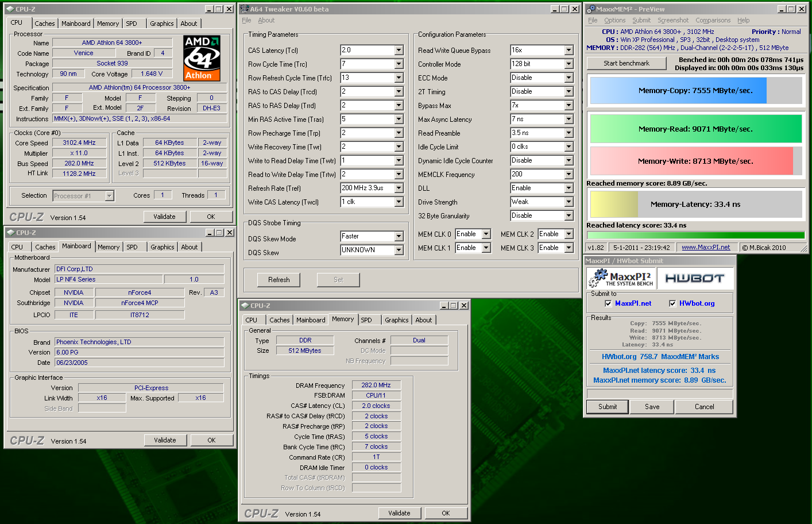Screen dimensions: 812x524
Task: Expand the Read Write Queue Bypass dropdown
Action: pyautogui.click(x=569, y=50)
